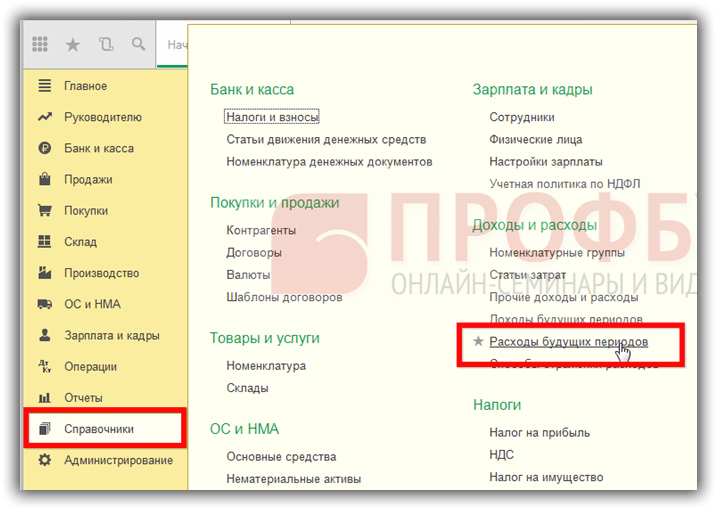Open the Налоги и взносы link

pos(272,117)
